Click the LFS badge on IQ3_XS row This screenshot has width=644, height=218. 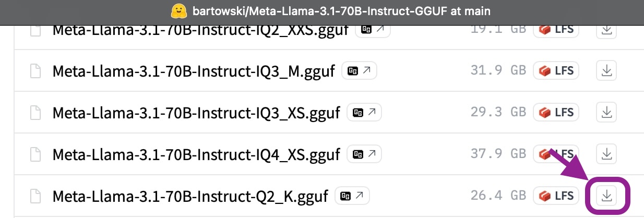556,112
